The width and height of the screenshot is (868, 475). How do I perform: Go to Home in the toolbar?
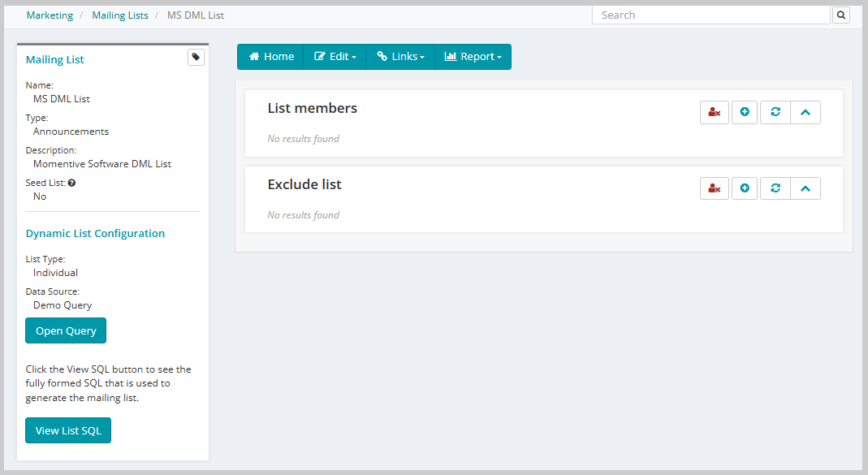pos(270,57)
